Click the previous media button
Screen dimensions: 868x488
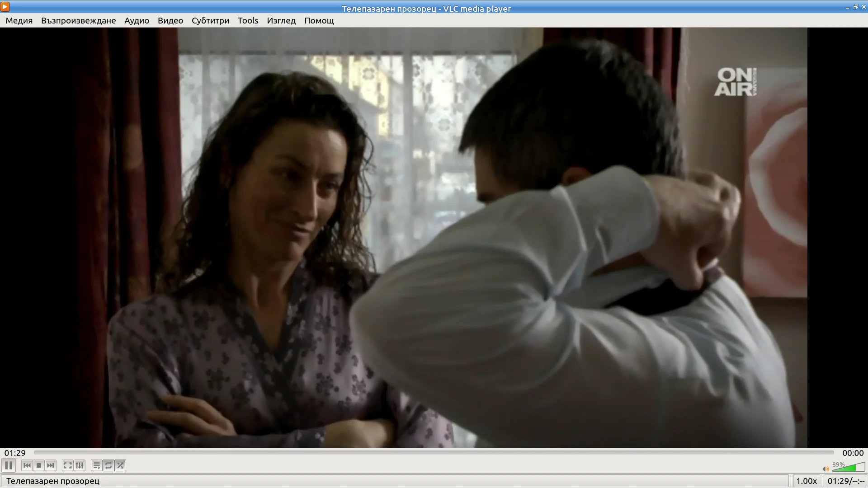(27, 465)
